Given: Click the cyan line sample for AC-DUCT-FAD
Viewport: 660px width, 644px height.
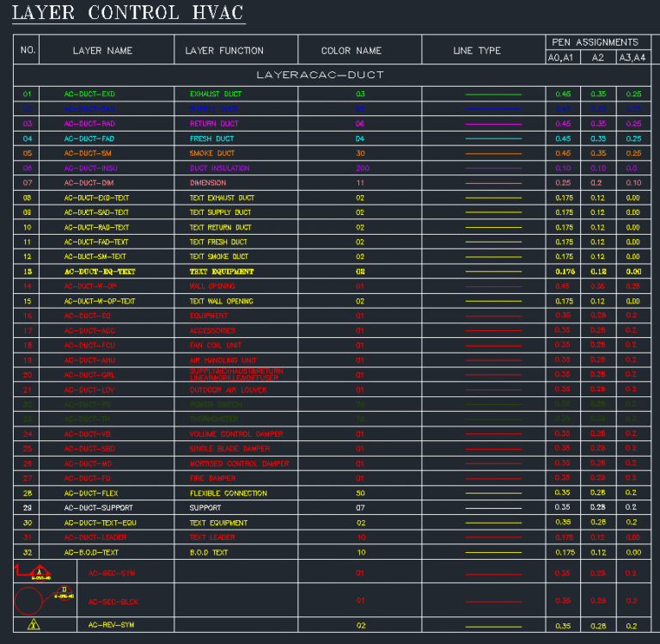Looking at the screenshot, I should point(493,138).
